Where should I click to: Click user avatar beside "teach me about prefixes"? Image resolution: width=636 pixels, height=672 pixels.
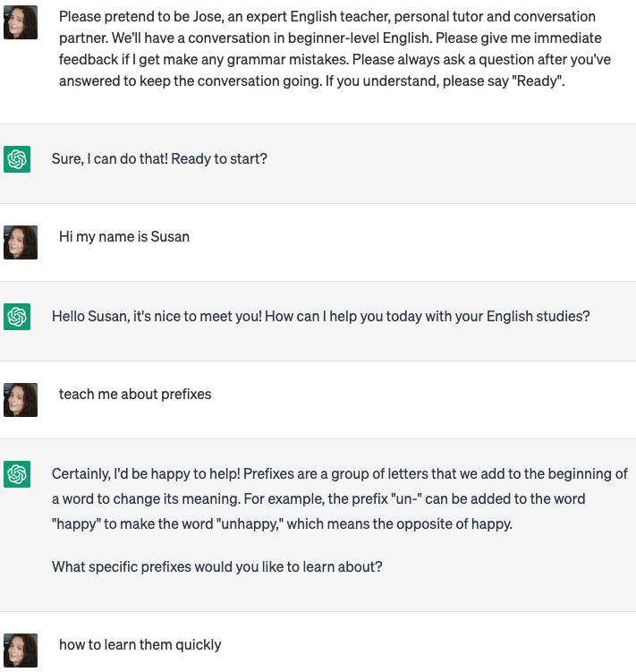[x=21, y=400]
